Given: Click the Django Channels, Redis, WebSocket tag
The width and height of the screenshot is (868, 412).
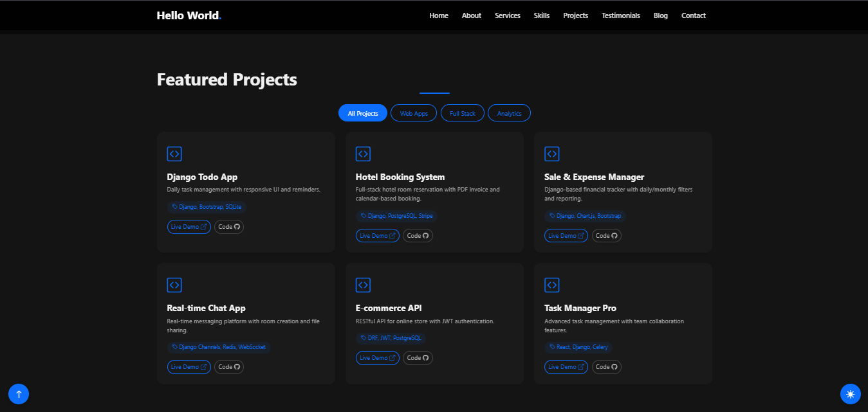Looking at the screenshot, I should point(219,347).
